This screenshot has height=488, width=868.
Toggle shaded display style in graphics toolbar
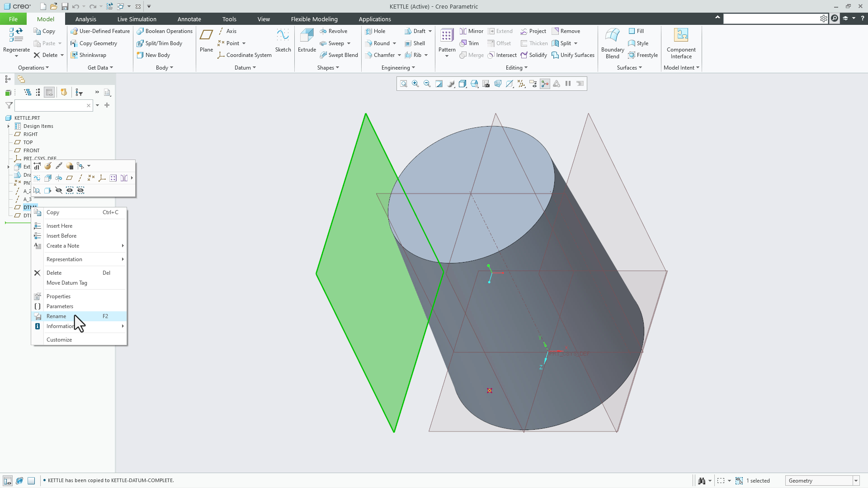462,84
